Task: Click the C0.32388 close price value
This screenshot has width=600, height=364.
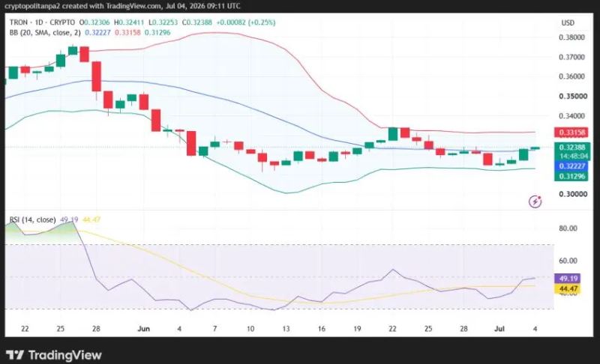Action: 196,22
